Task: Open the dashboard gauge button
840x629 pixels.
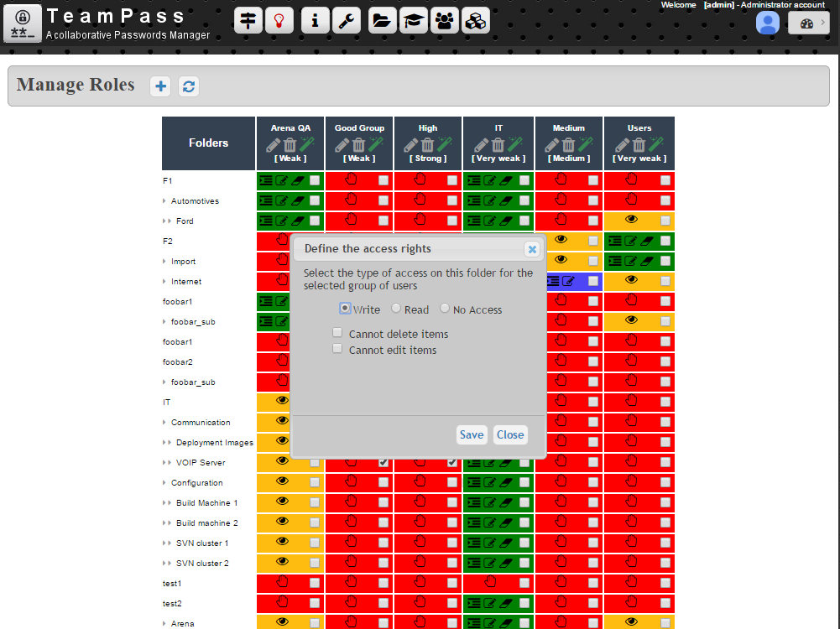Action: [x=809, y=23]
